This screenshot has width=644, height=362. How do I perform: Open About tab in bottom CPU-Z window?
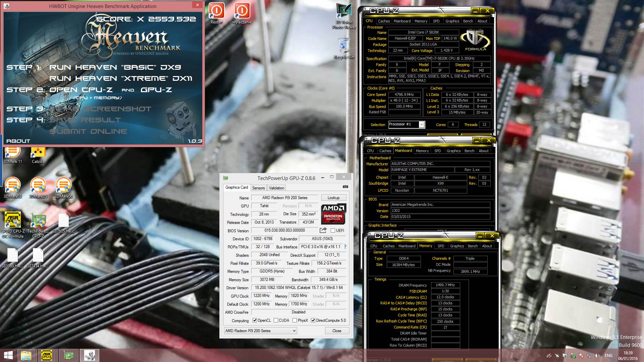coord(487,246)
